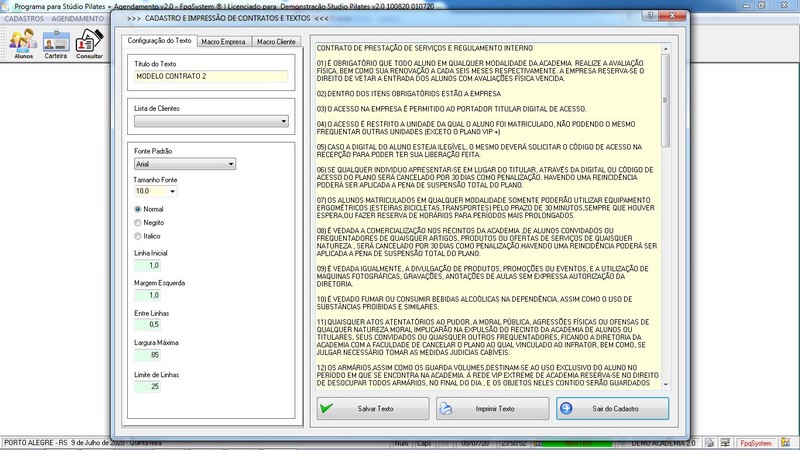The height and width of the screenshot is (450, 800).
Task: Switch to Configuração do Texto tab
Action: tap(159, 41)
